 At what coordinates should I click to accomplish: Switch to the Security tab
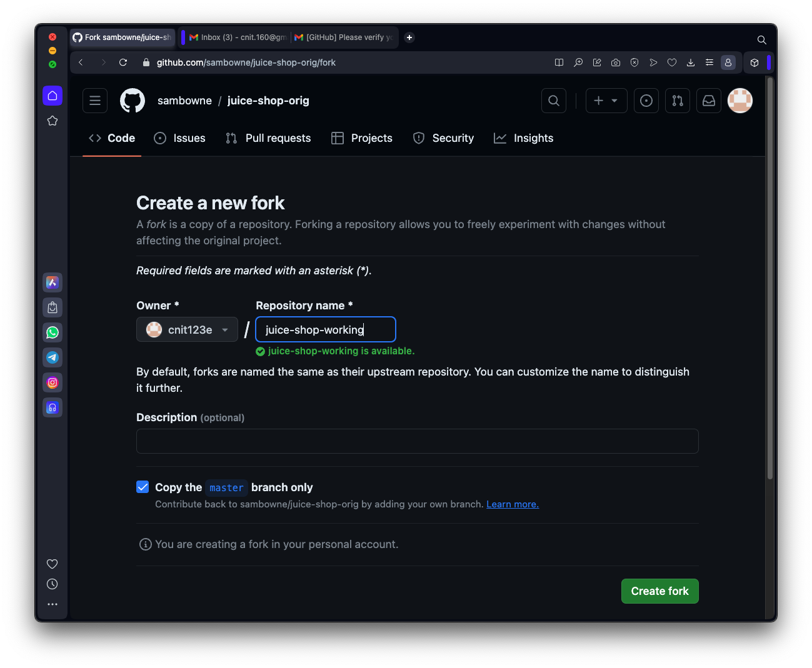(444, 138)
